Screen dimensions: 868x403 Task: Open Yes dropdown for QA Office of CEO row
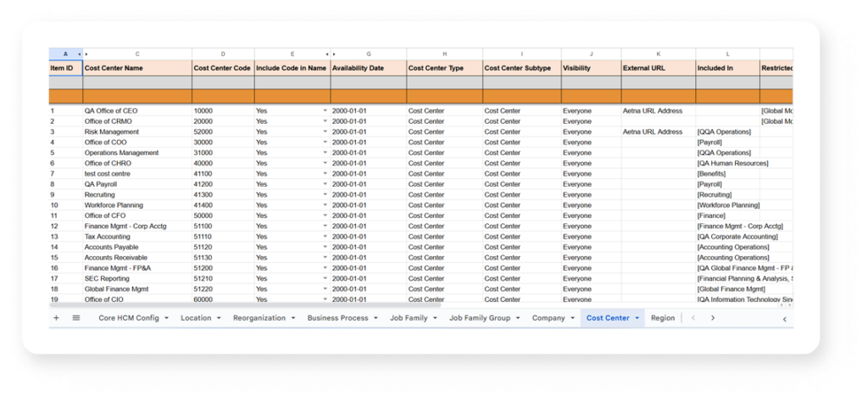click(x=325, y=111)
